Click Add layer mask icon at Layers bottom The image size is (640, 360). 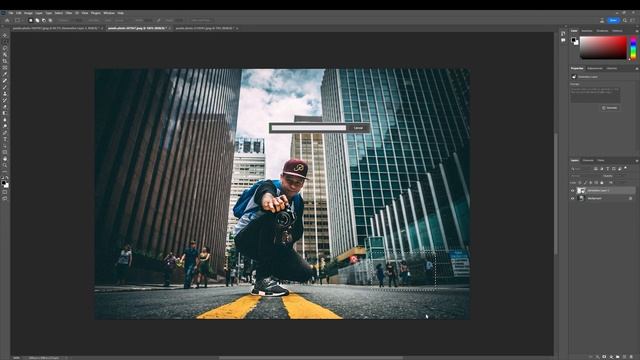pos(604,357)
